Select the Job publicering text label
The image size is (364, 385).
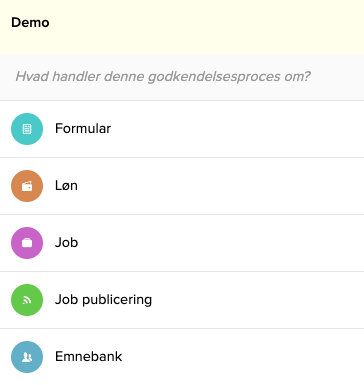point(103,300)
